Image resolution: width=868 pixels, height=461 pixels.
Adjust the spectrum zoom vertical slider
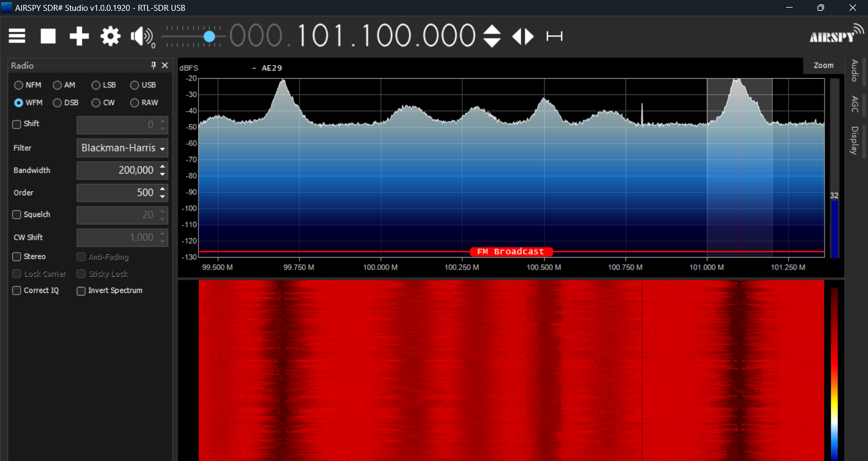(834, 168)
